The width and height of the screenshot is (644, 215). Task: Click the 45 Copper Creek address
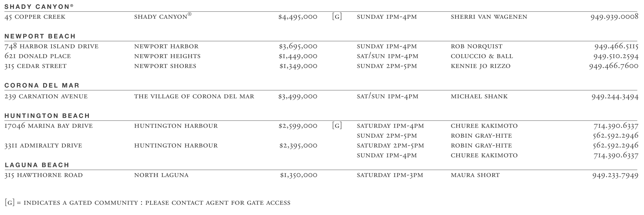35,17
